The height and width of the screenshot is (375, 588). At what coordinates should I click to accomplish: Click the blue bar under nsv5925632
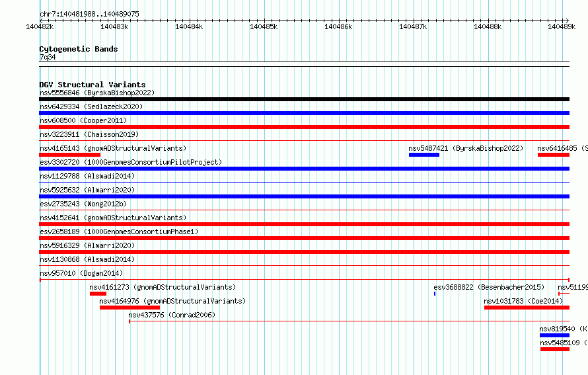point(304,196)
